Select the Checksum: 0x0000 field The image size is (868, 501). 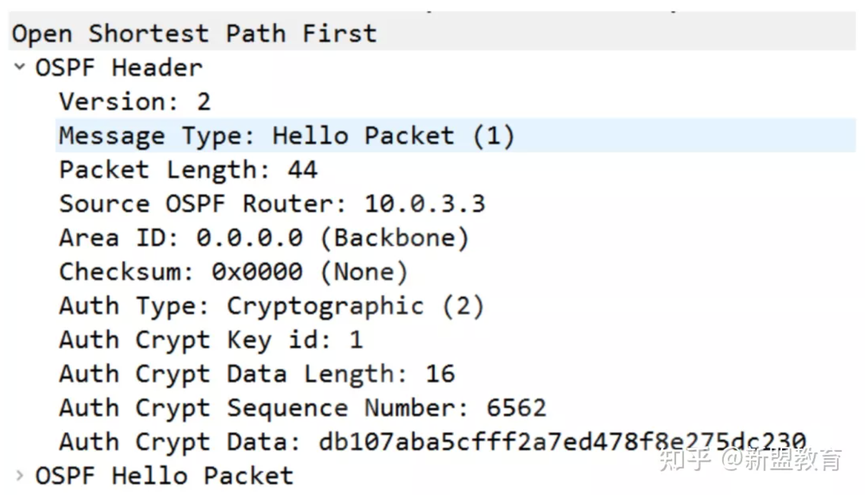pyautogui.click(x=233, y=272)
